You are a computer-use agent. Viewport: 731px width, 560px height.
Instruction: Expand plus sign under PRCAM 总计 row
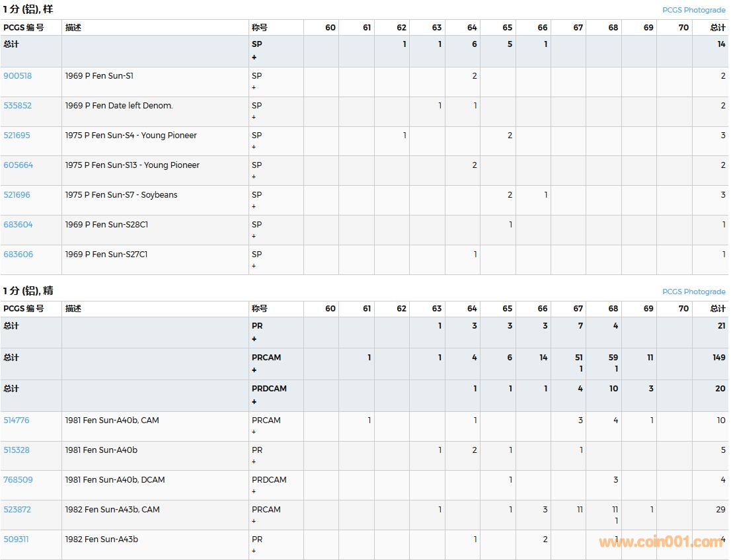[x=254, y=370]
